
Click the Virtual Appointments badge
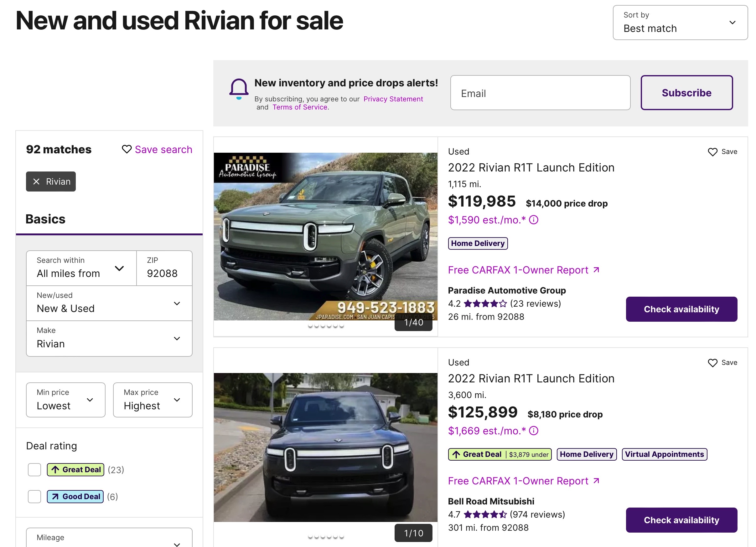664,454
